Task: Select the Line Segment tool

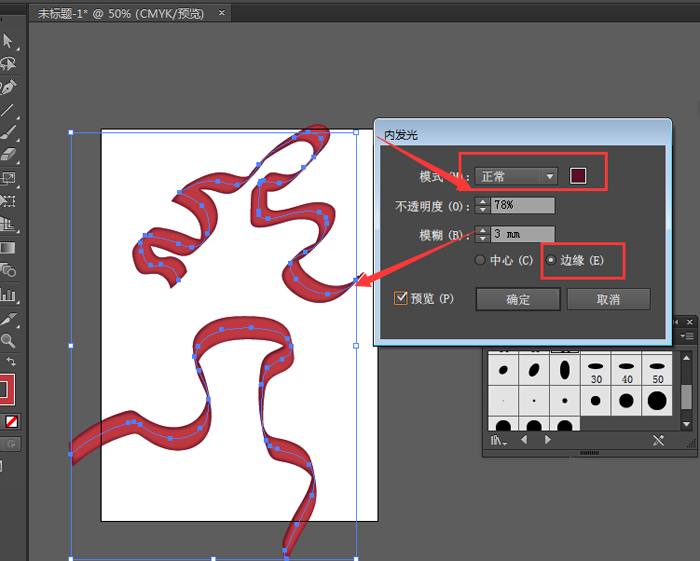Action: tap(8, 110)
